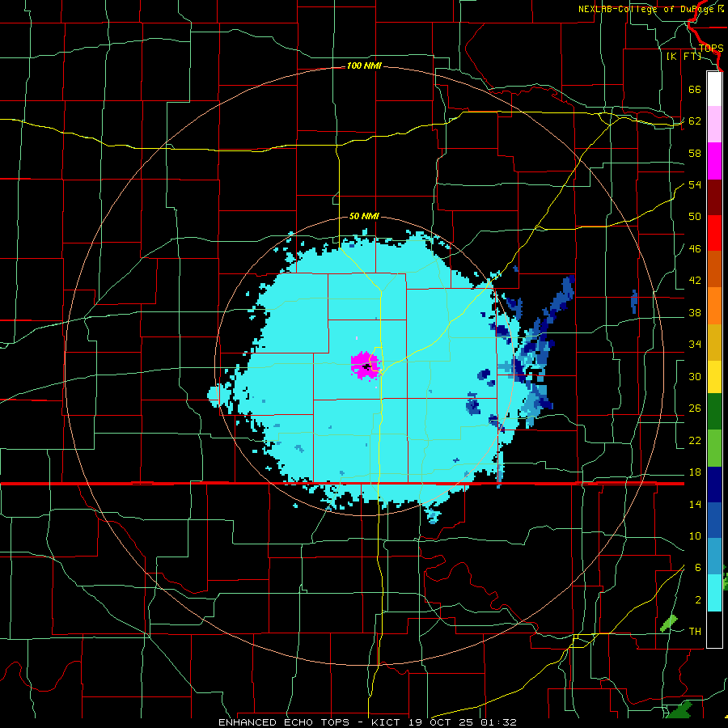Click the 22 value on legend
This screenshot has height=728, width=728.
[x=695, y=441]
